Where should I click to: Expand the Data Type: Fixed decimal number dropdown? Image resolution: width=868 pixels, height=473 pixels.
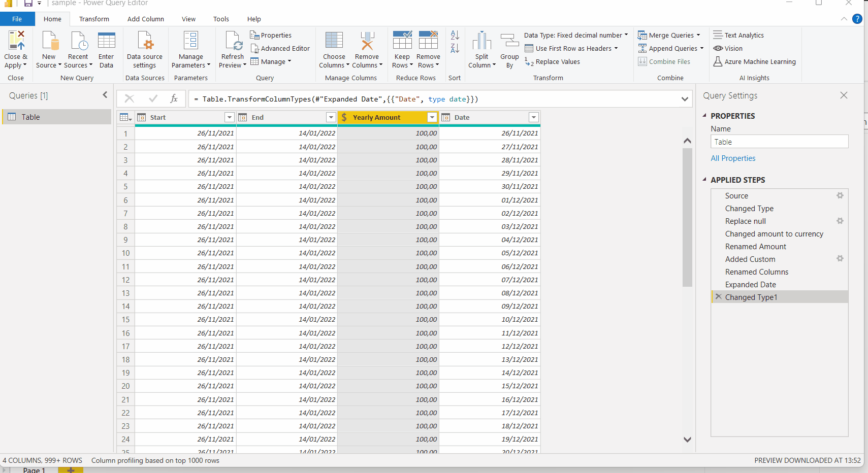626,35
